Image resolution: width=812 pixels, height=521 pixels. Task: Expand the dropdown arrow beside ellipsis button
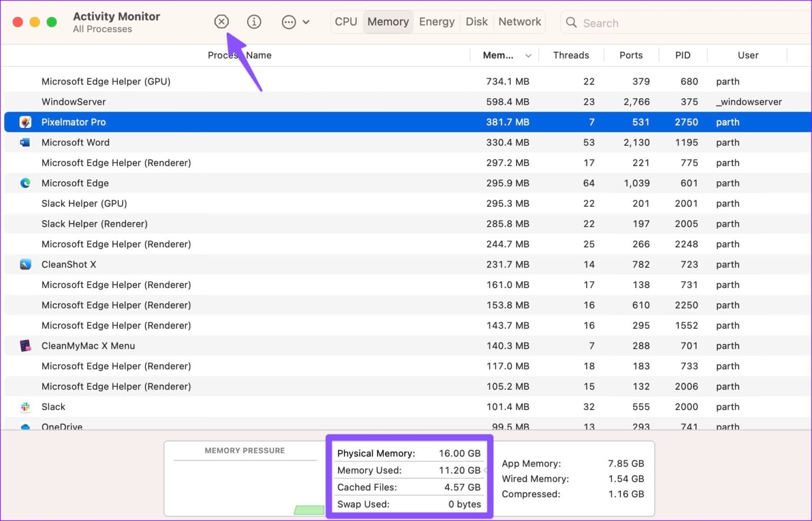(306, 22)
